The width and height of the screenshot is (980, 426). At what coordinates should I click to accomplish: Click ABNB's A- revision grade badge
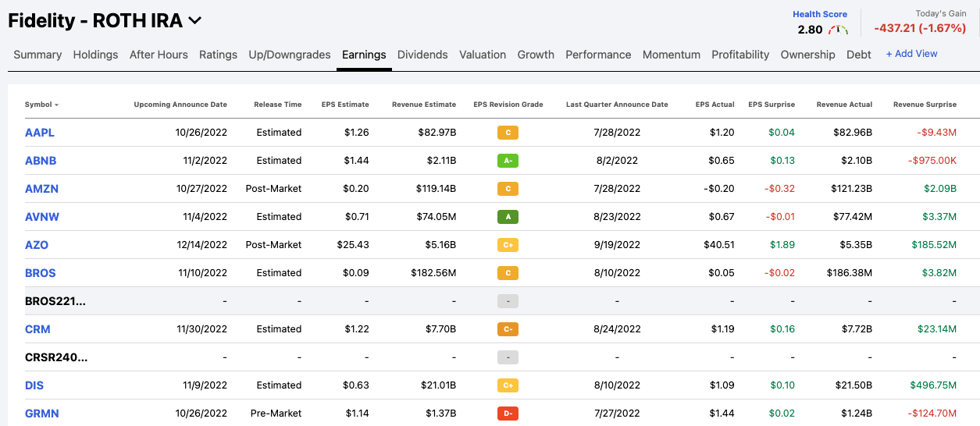pos(508,161)
